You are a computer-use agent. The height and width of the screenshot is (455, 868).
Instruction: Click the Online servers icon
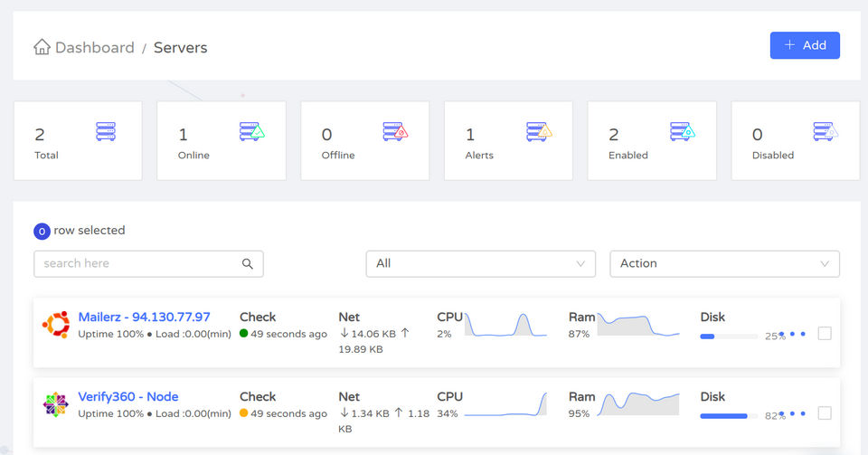251,132
